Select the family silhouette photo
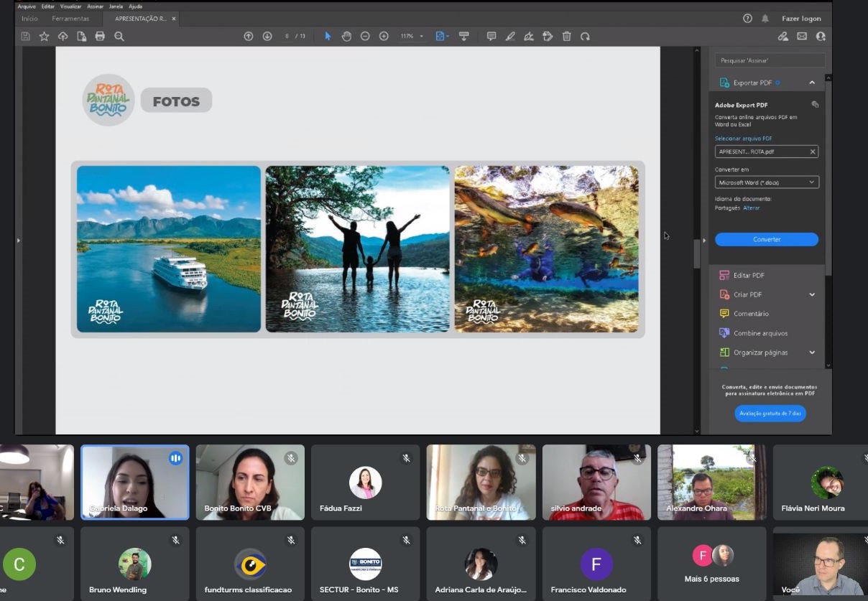The height and width of the screenshot is (601, 868). click(358, 249)
